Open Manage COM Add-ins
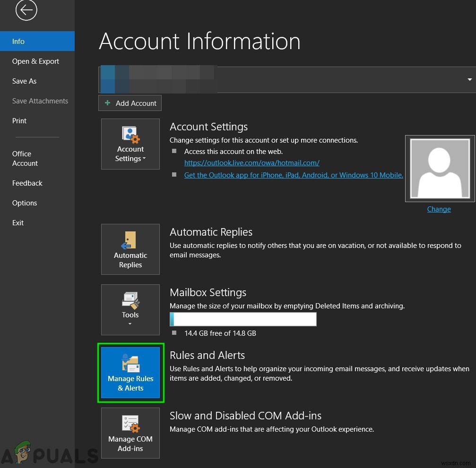The image size is (476, 468). pos(130,433)
